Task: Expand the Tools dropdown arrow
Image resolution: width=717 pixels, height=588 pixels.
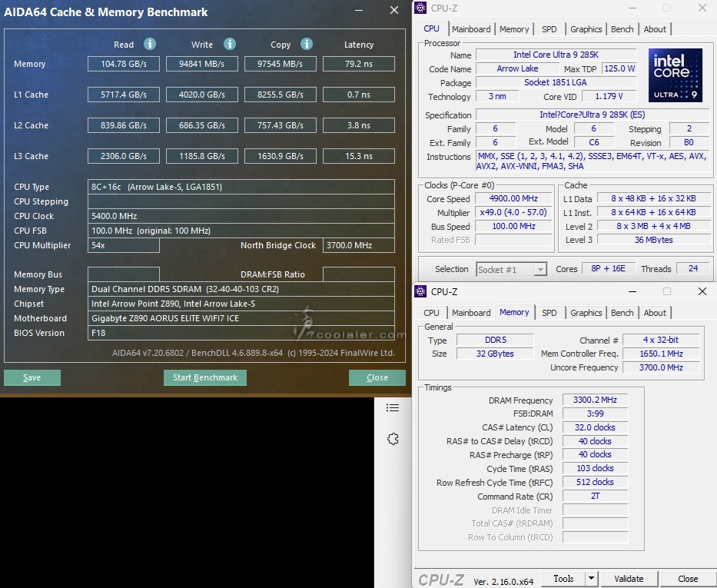Action: click(591, 579)
